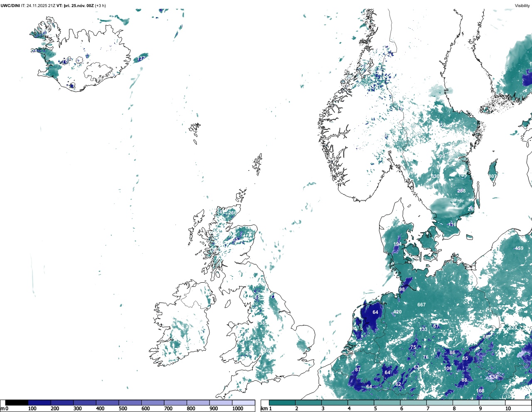Screen dimensions: 532x412
Task: Click the 'Visibility' title label
Action: (522, 6)
